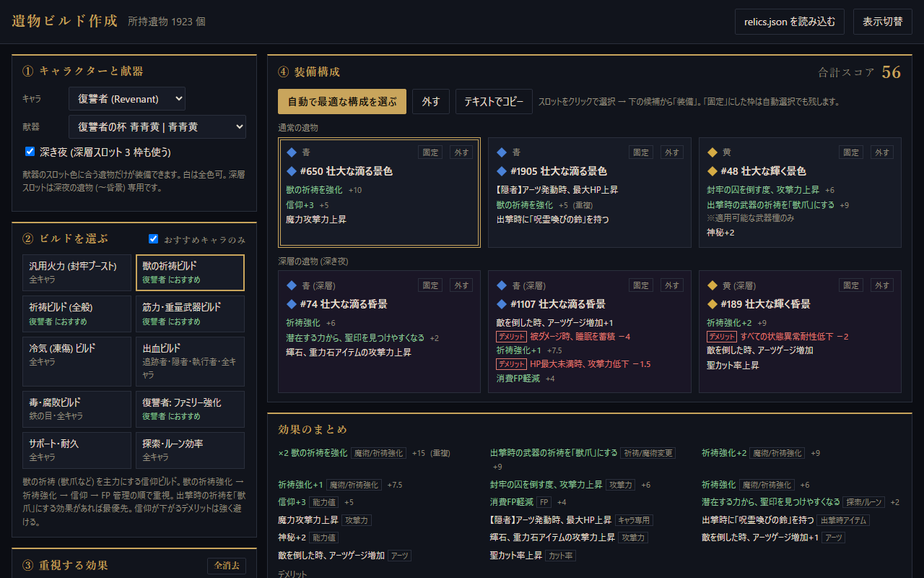Click 魔術/祈祷強化 tag next to 獣の祈祷を強化
This screenshot has width=924, height=578.
point(378,453)
